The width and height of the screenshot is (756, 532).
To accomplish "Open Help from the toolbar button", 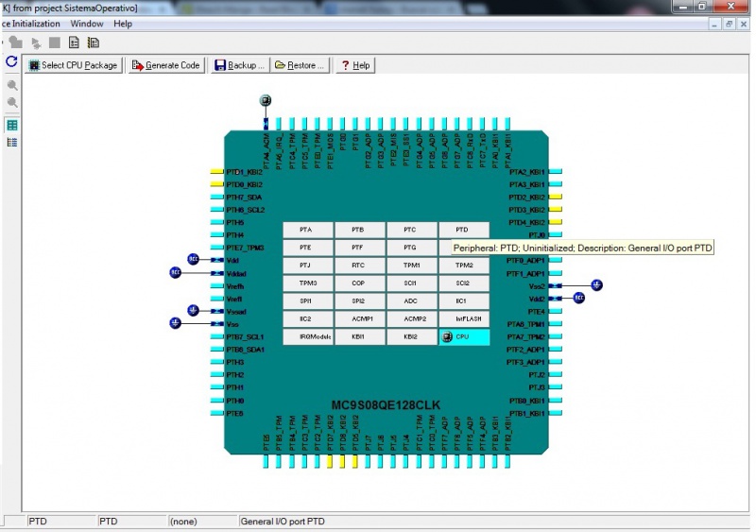I will coord(353,65).
